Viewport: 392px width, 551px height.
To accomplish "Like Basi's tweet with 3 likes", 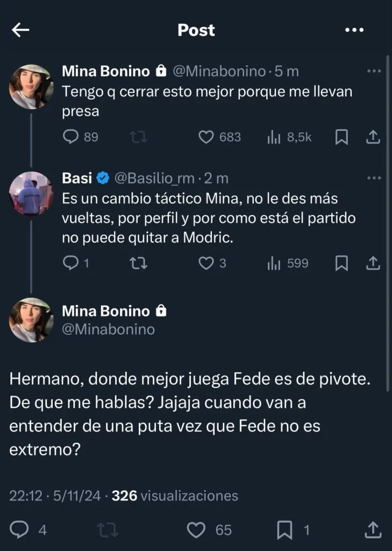I will tap(206, 263).
